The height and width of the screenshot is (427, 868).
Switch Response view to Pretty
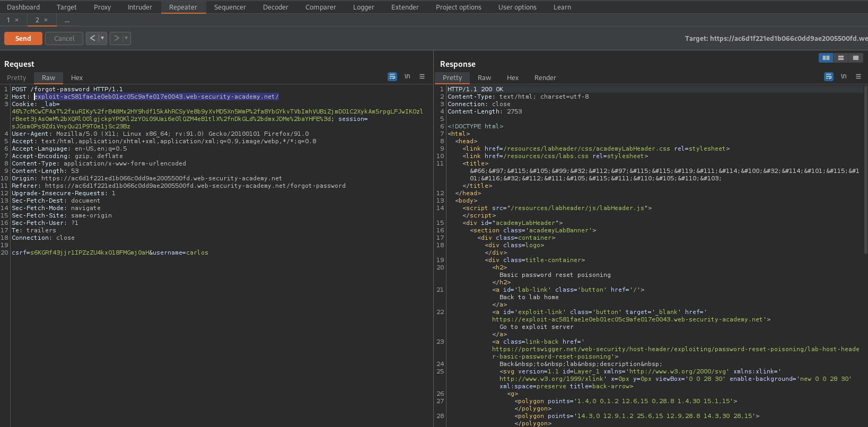pos(452,77)
